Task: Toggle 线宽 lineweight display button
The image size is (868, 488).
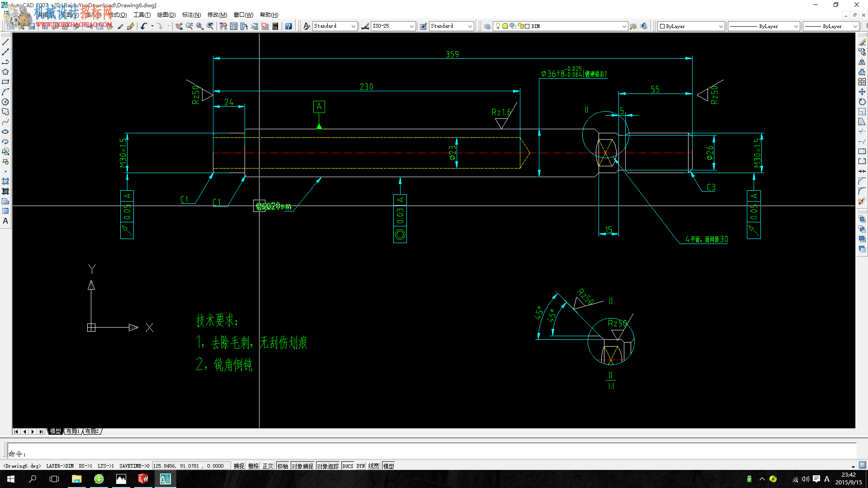Action: 373,466
